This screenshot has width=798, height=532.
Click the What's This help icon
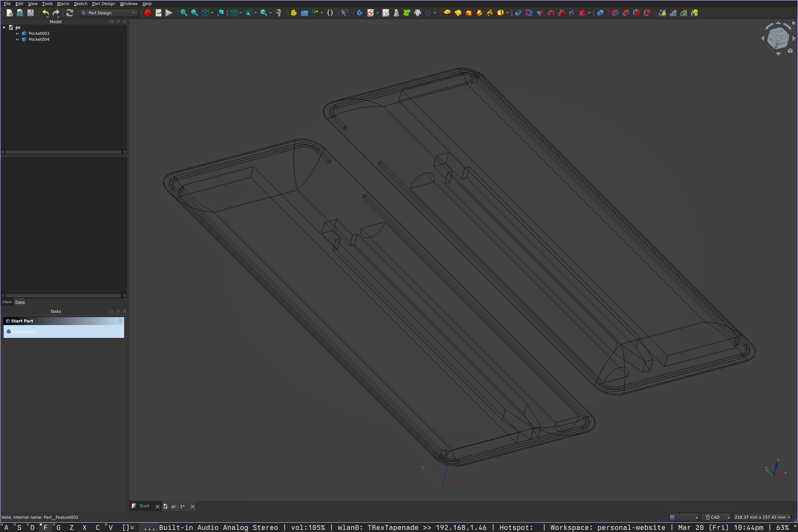coord(345,13)
